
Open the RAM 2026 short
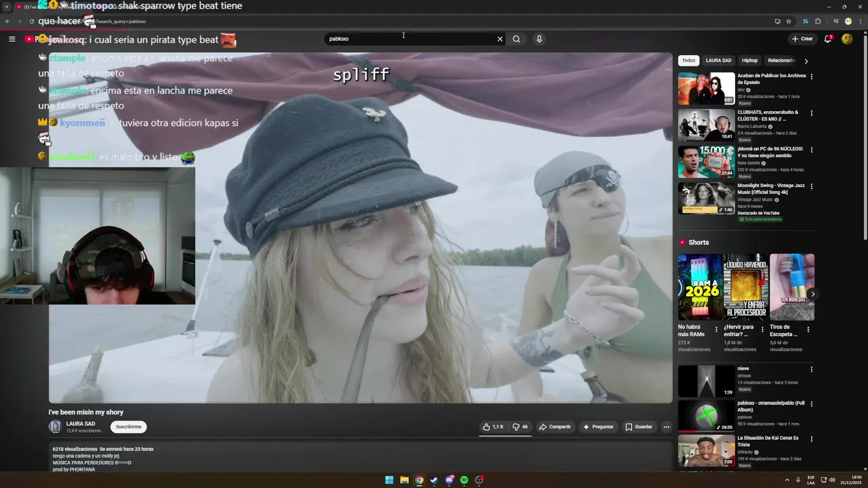pyautogui.click(x=701, y=287)
